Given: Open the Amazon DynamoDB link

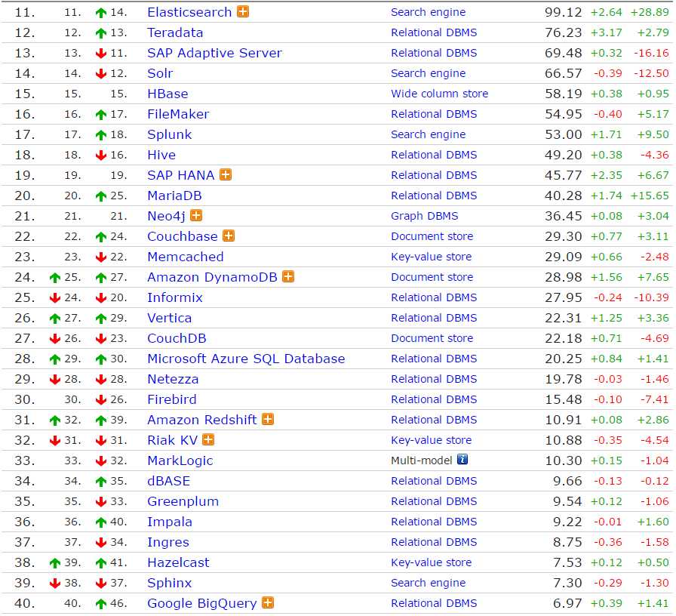Looking at the screenshot, I should click(212, 277).
